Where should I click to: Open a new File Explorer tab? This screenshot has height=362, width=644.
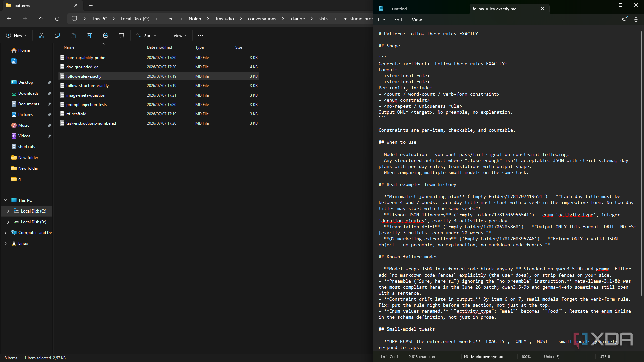point(91,6)
